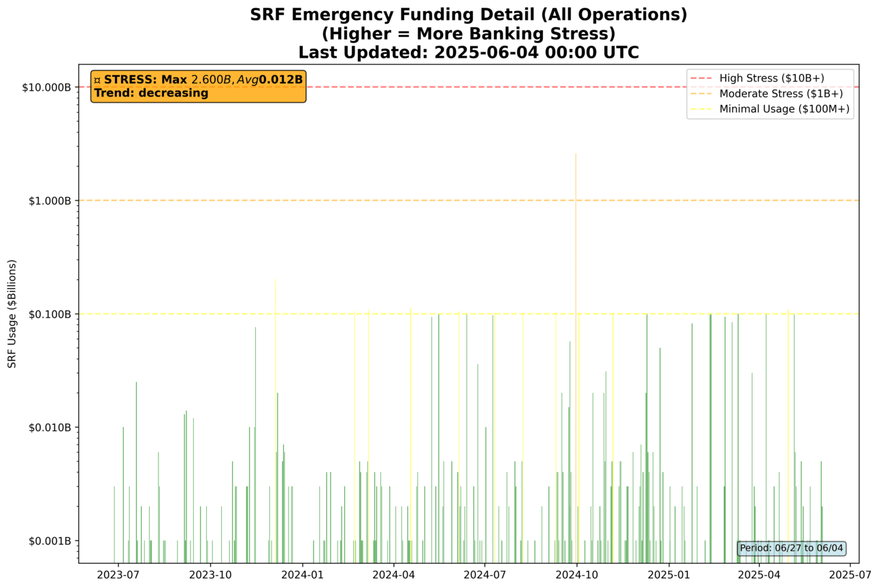Click the Period 06/27 to 06/04 box
The width and height of the screenshot is (879, 588).
coord(791,548)
